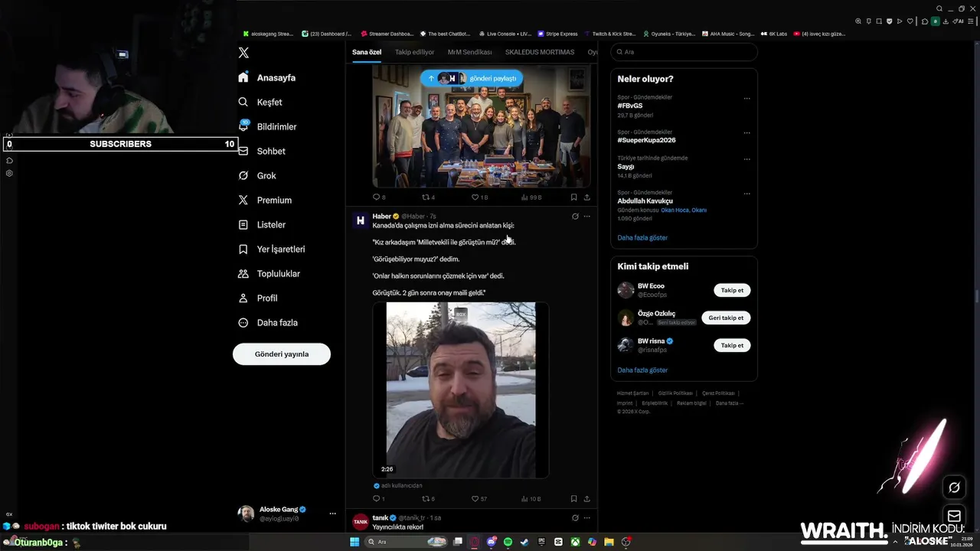The height and width of the screenshot is (551, 980).
Task: Click the Gönderi yayınla button
Action: (282, 354)
